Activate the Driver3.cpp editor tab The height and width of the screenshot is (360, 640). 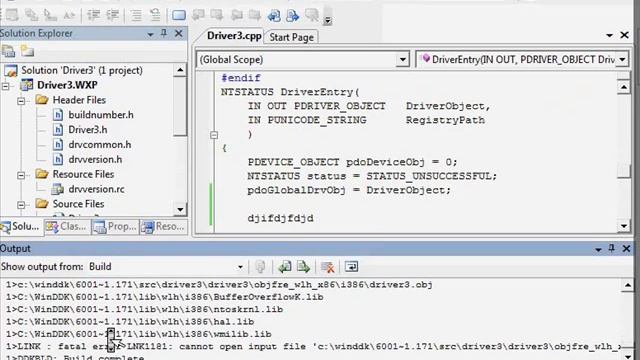click(x=234, y=36)
